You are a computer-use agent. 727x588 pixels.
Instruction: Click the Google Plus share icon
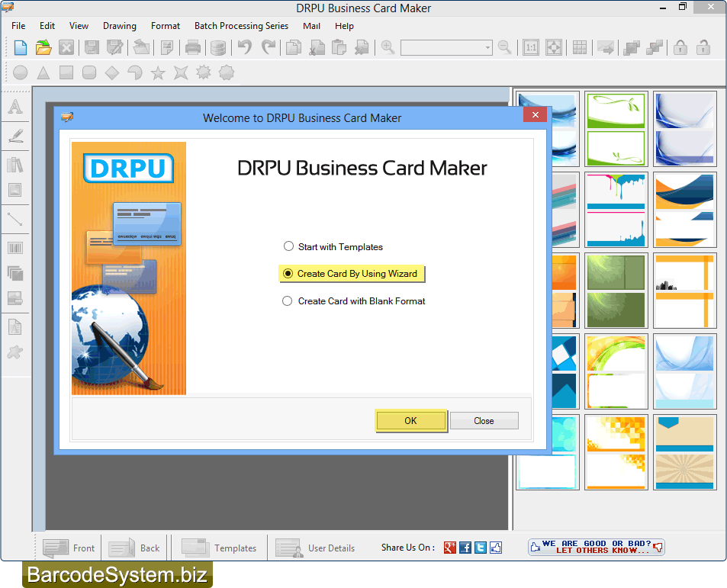point(450,548)
